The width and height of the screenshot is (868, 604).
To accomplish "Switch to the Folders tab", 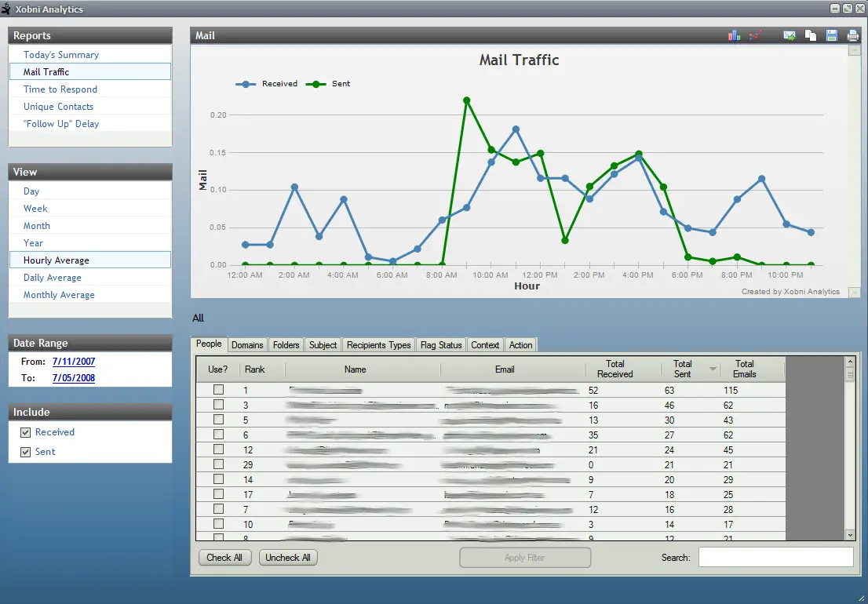I will [x=286, y=345].
